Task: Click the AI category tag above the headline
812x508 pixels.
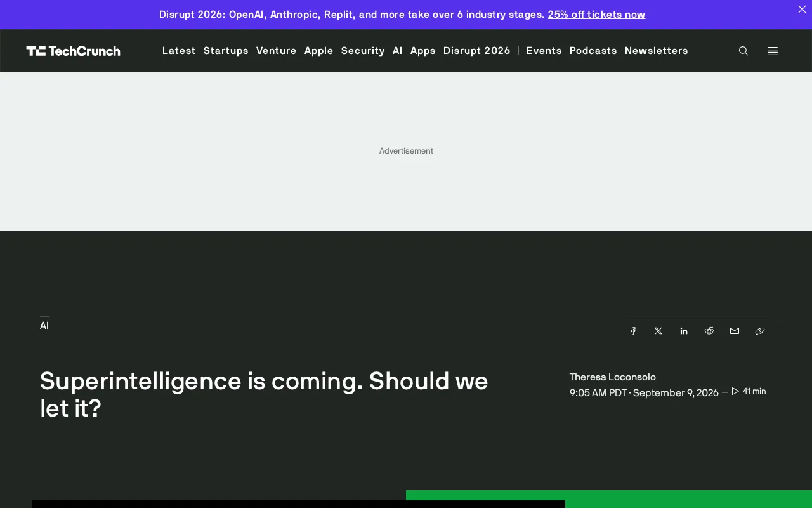Action: 44,326
